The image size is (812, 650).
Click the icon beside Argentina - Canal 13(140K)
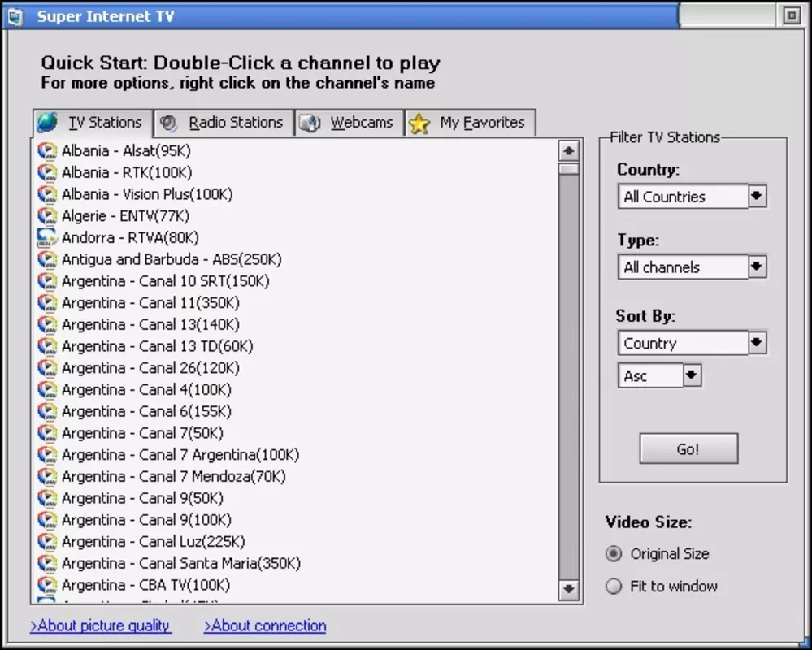click(x=47, y=325)
